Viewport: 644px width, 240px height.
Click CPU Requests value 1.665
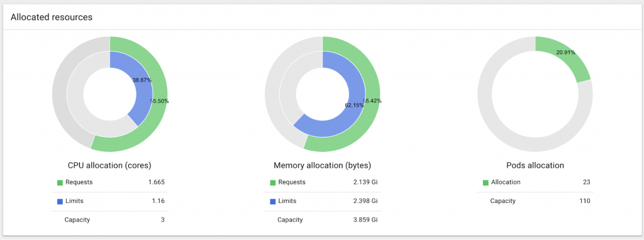157,182
